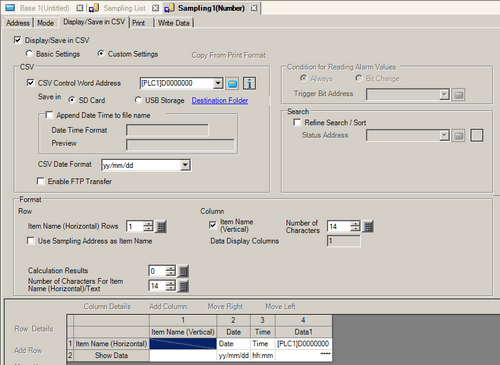The width and height of the screenshot is (500, 365).
Task: Switch to the Print tab
Action: (x=138, y=23)
